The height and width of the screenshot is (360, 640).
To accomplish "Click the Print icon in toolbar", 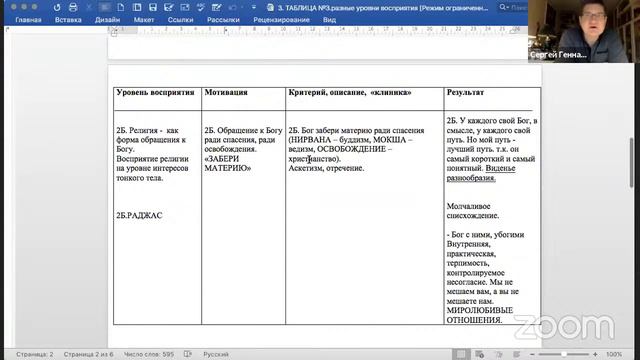I will 73,7.
